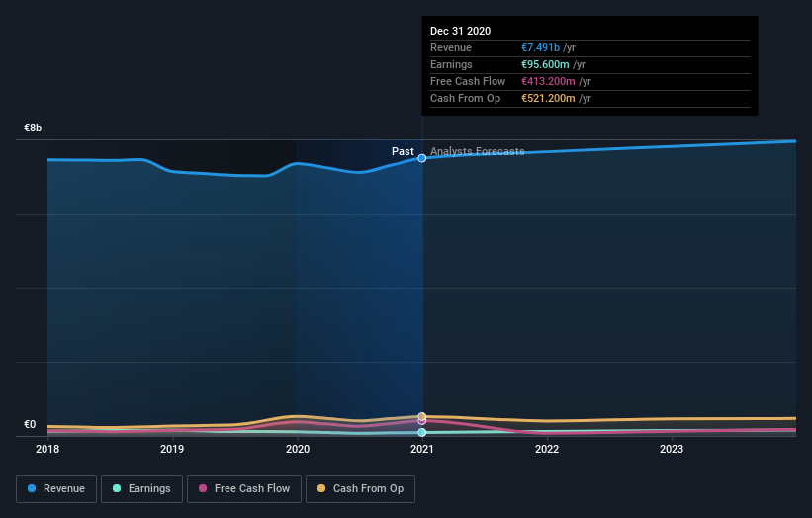This screenshot has width=812, height=518.
Task: Click the 2022 x-axis label
Action: (x=547, y=449)
